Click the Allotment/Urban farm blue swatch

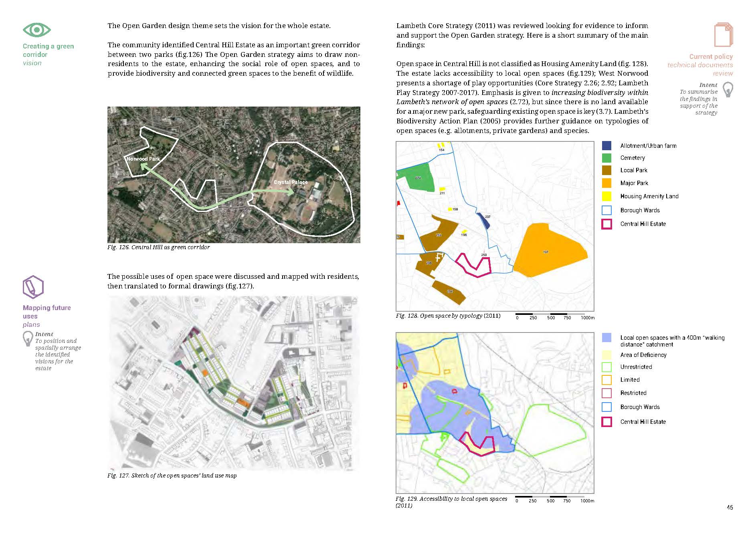(606, 146)
